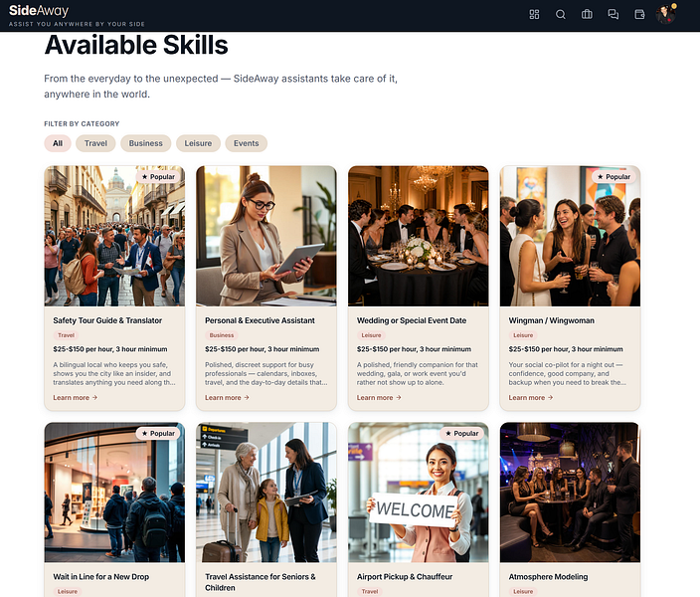Open the Travel Assistance for Seniors photo
This screenshot has height=597, width=700.
[266, 493]
